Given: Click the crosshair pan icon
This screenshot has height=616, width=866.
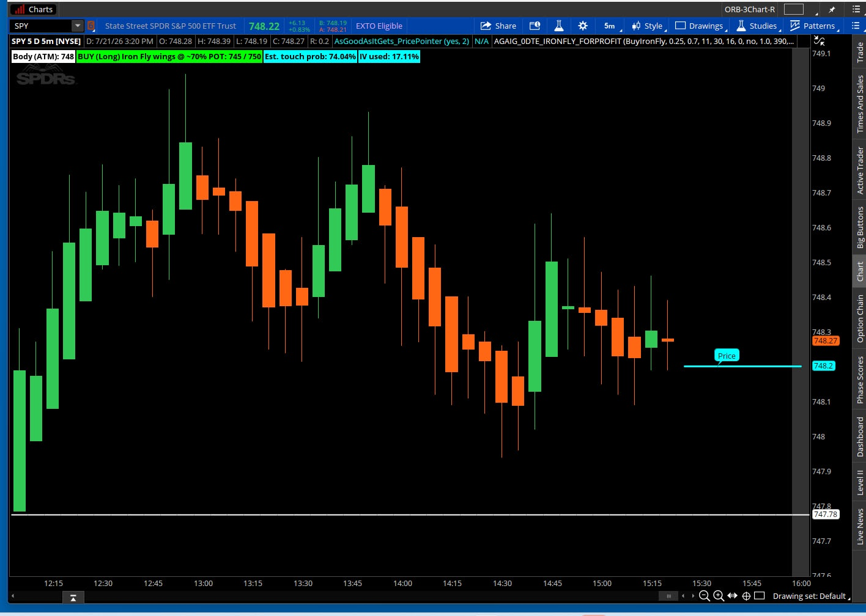Looking at the screenshot, I should pyautogui.click(x=746, y=596).
